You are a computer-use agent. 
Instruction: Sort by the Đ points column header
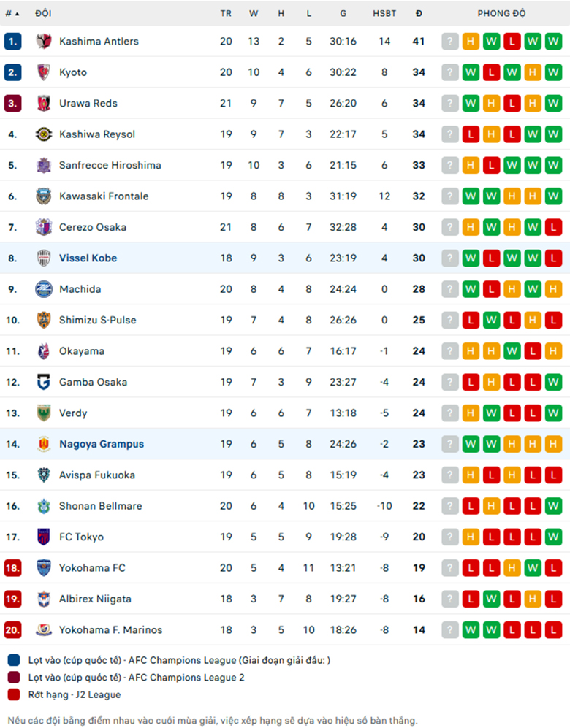click(x=419, y=13)
